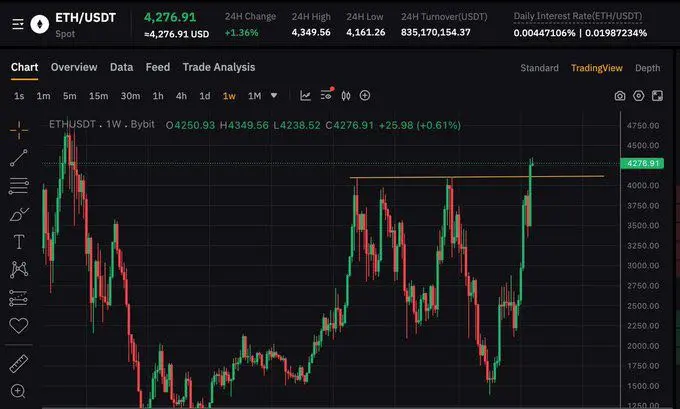Click the 4,276.91 last price
This screenshot has width=680, height=409.
[170, 17]
